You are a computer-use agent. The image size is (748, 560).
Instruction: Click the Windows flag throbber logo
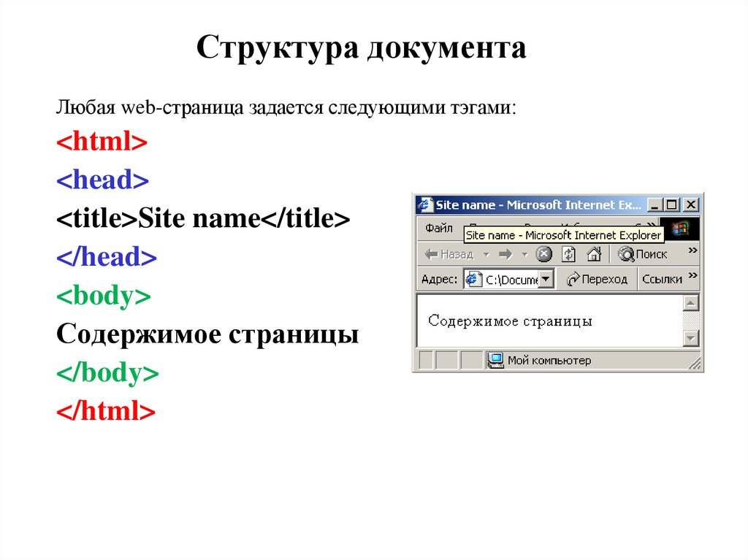[680, 229]
